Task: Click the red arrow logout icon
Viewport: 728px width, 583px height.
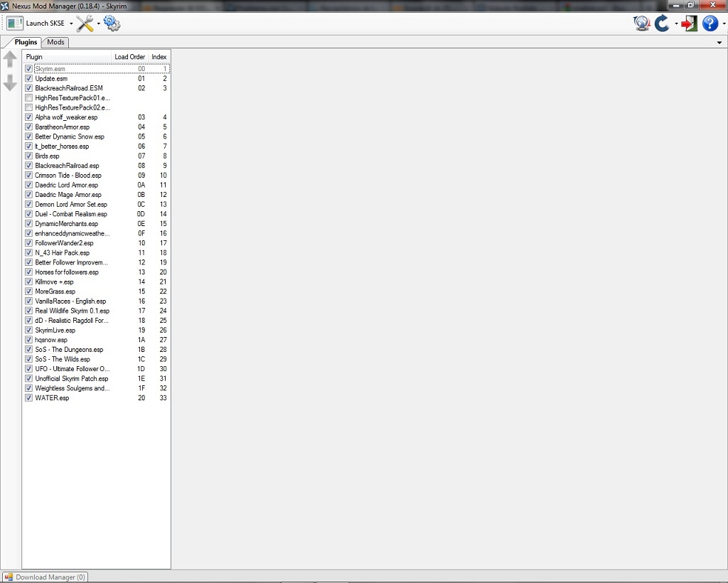Action: [x=689, y=23]
